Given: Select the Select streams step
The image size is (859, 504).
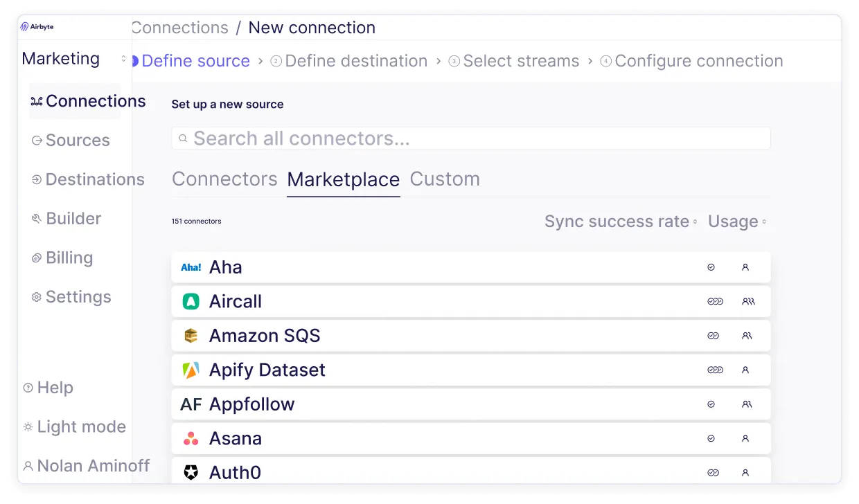Looking at the screenshot, I should click(x=514, y=61).
